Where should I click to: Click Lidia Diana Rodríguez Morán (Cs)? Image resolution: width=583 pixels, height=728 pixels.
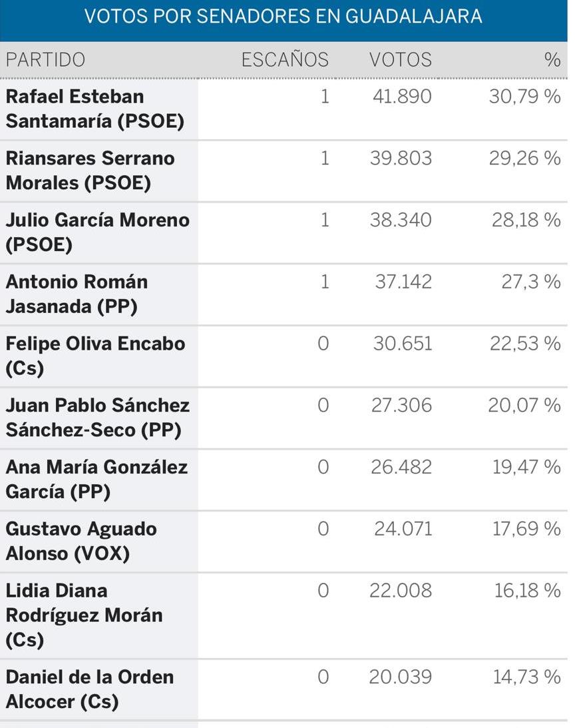click(84, 615)
